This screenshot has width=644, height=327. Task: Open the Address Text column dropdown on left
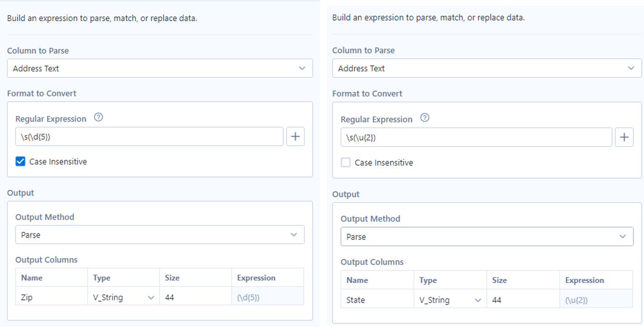tap(160, 68)
